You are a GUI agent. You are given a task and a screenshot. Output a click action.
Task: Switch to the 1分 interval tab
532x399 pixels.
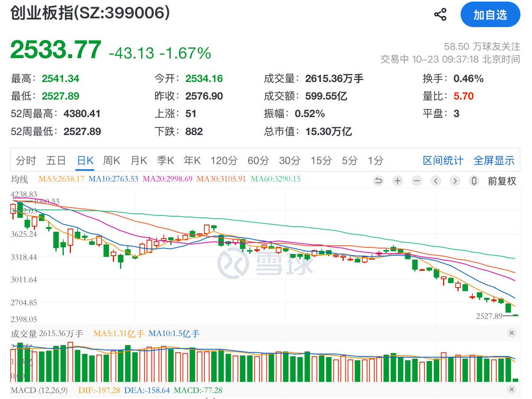coord(375,160)
